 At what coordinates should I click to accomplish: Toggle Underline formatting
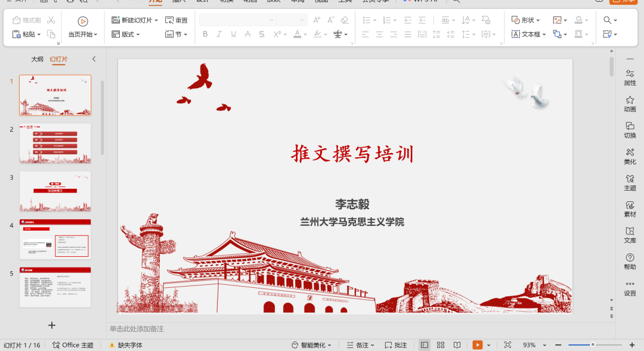tap(233, 34)
